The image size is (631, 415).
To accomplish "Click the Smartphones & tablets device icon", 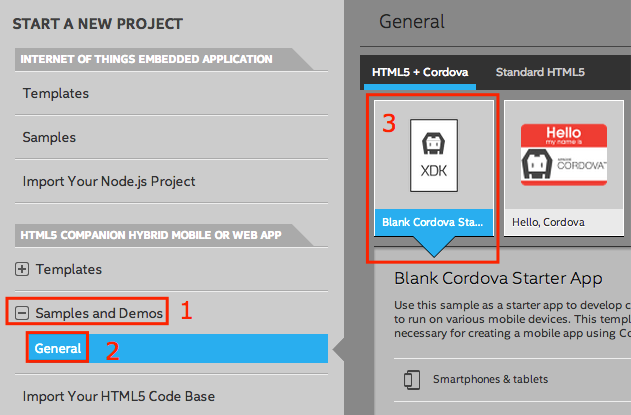I will pyautogui.click(x=412, y=380).
